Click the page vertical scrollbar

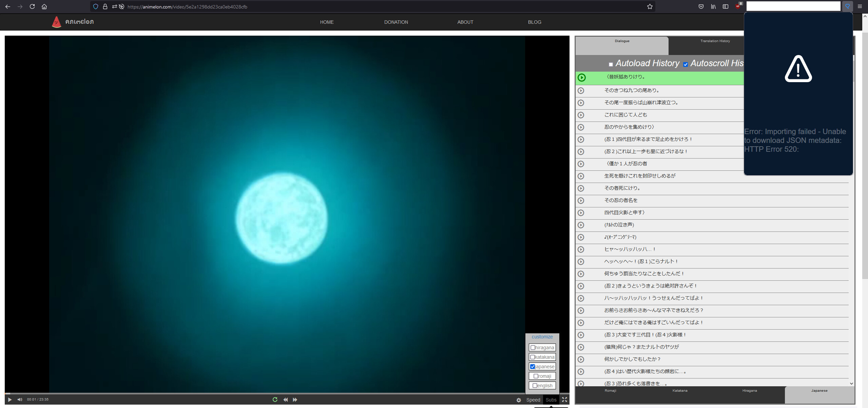(865, 156)
